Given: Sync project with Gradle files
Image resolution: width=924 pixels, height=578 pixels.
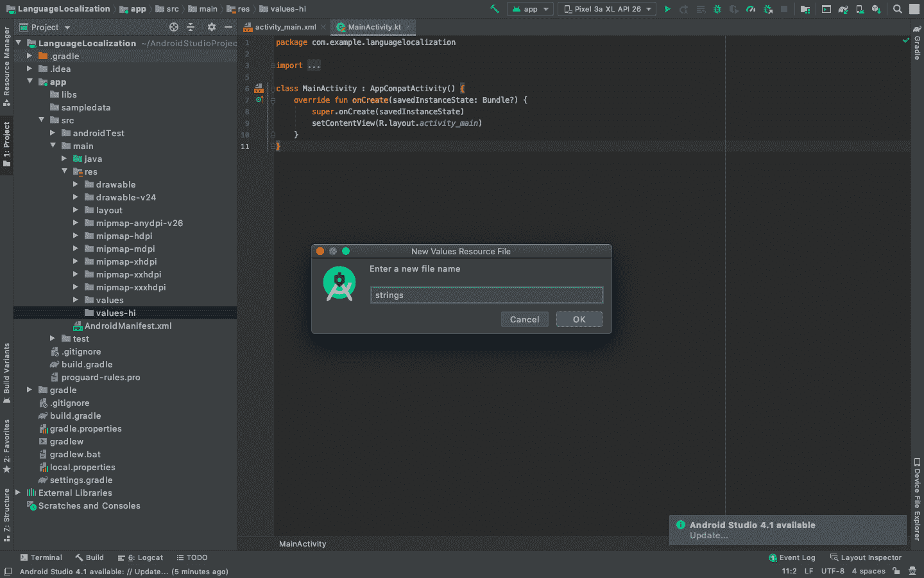Looking at the screenshot, I should pyautogui.click(x=843, y=8).
